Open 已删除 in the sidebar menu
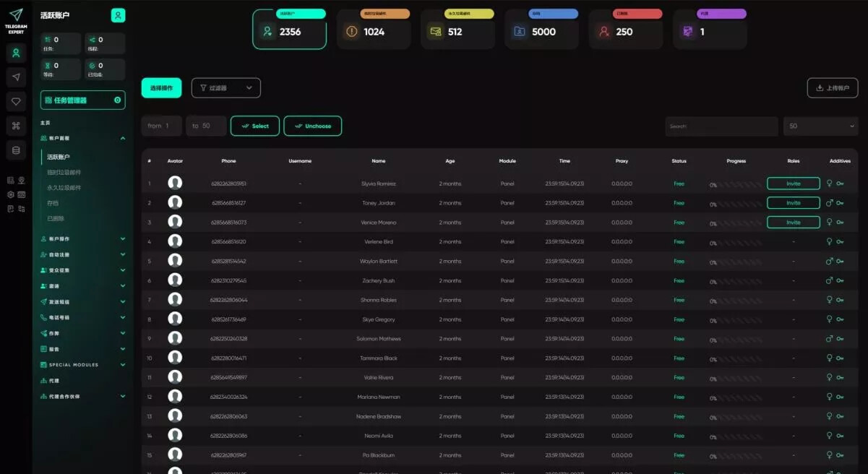This screenshot has width=868, height=474. [56, 218]
